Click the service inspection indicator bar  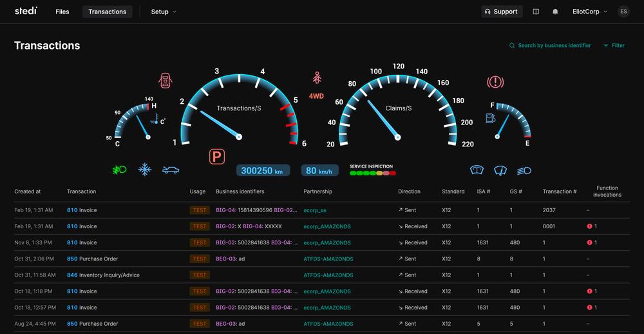(x=372, y=173)
